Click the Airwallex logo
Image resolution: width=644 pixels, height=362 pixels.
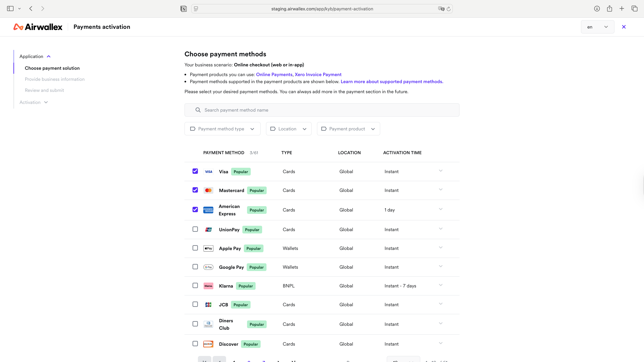point(38,27)
